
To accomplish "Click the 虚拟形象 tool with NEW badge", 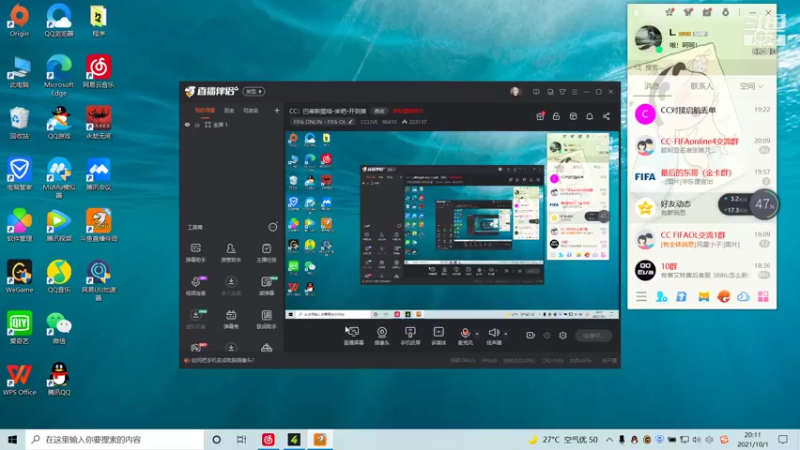I will pyautogui.click(x=196, y=319).
